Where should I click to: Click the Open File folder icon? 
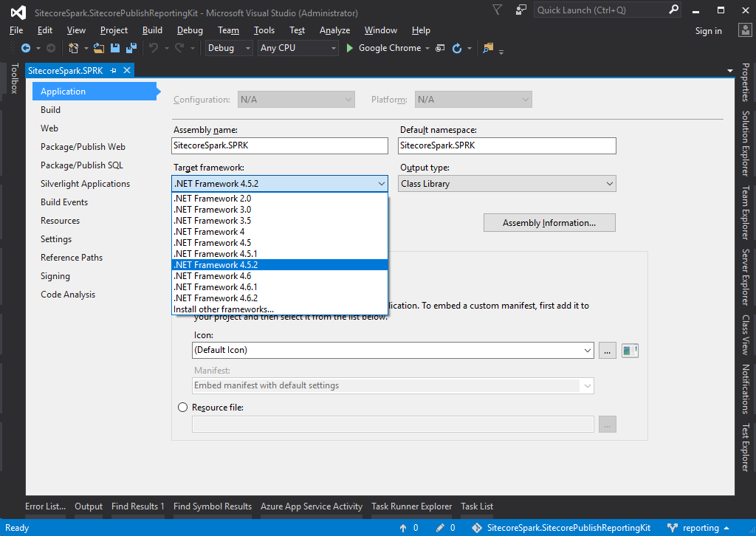coord(99,48)
